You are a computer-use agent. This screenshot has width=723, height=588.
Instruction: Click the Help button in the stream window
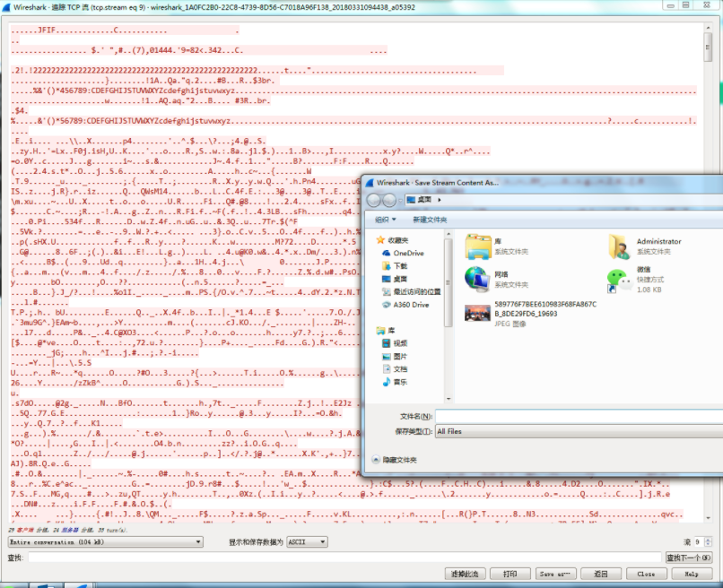click(692, 574)
